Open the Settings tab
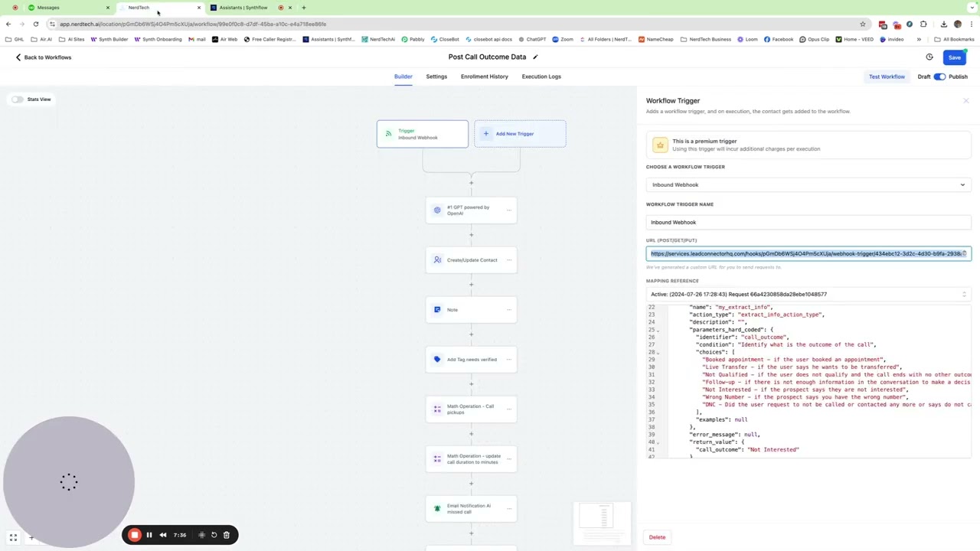Image resolution: width=980 pixels, height=551 pixels. point(436,77)
